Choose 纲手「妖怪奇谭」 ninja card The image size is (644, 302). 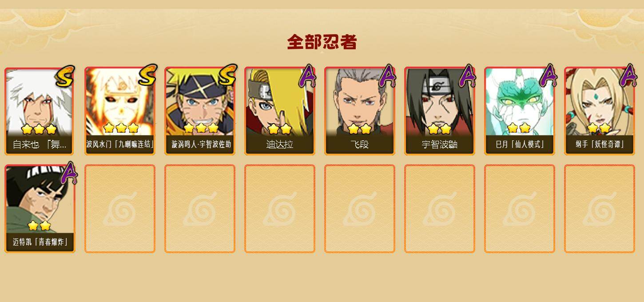tap(600, 111)
